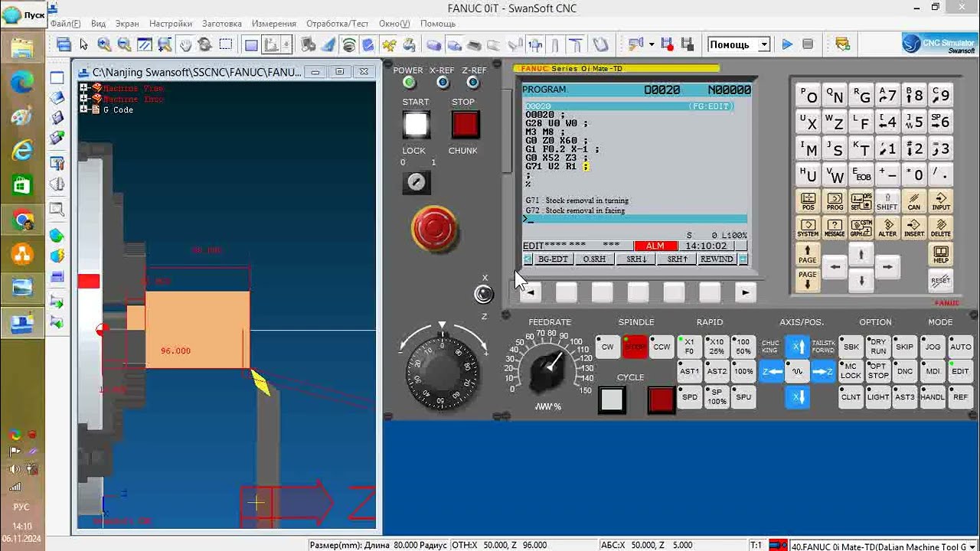Open Chrome from the taskbar
This screenshot has width=980, height=551.
click(x=22, y=220)
